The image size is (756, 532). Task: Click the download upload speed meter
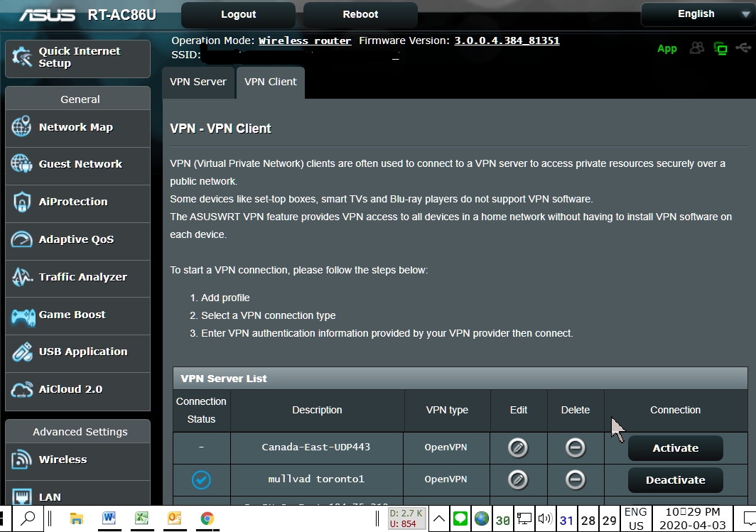click(406, 519)
